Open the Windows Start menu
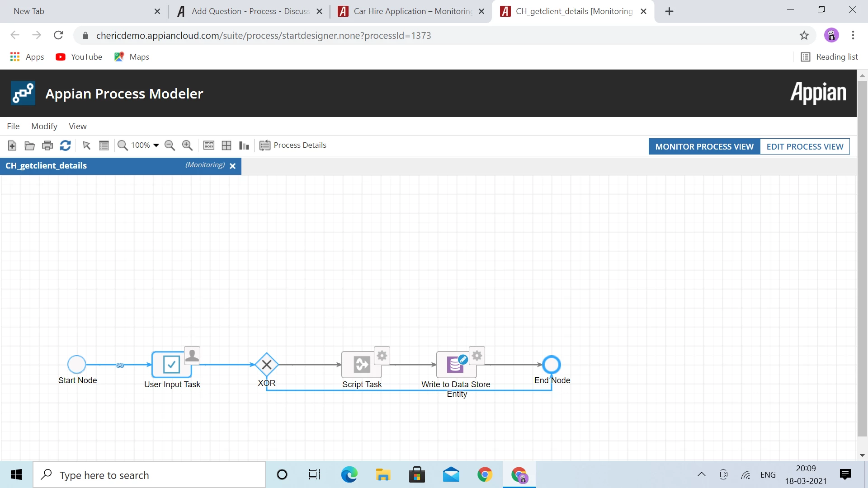Viewport: 868px width, 488px height. click(16, 475)
